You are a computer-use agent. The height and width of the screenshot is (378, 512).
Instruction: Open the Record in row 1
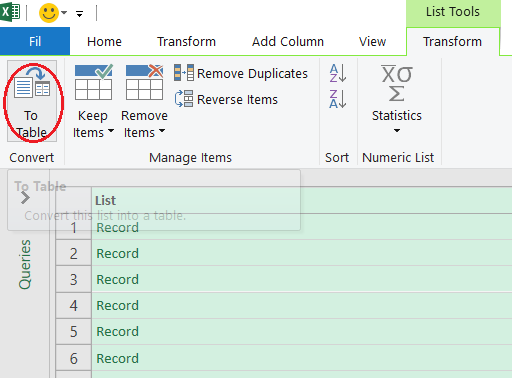click(x=117, y=228)
